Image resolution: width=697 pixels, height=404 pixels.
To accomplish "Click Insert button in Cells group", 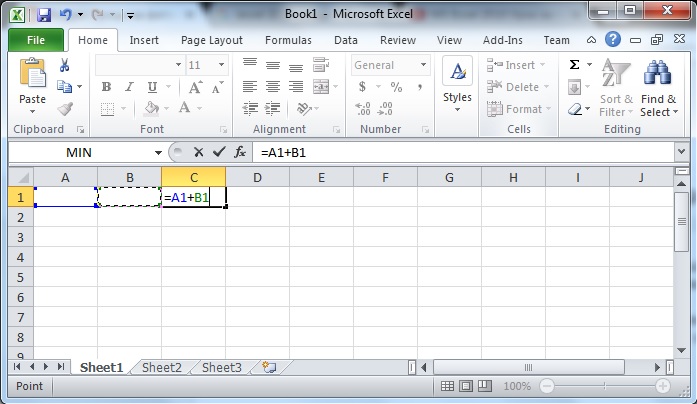I will pos(516,65).
